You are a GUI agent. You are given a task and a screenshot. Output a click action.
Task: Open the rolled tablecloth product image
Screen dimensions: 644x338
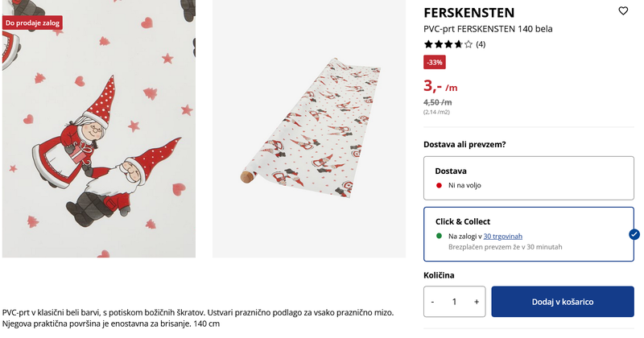pyautogui.click(x=309, y=129)
